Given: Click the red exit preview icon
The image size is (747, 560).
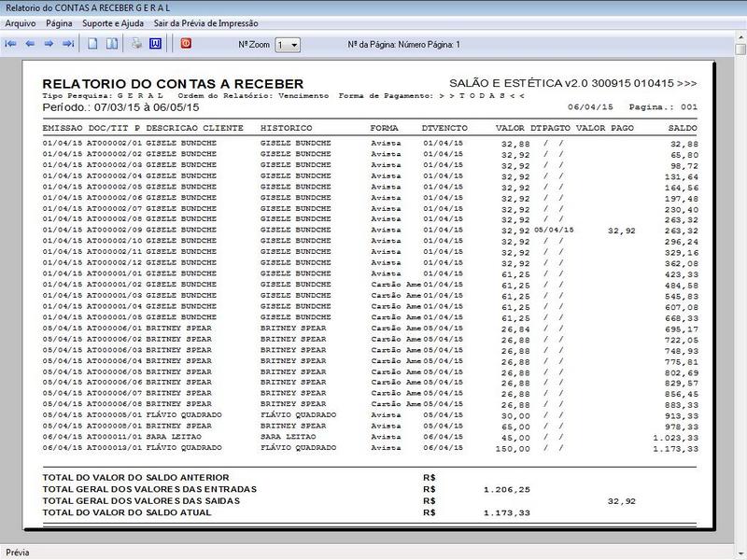Looking at the screenshot, I should click(x=186, y=43).
